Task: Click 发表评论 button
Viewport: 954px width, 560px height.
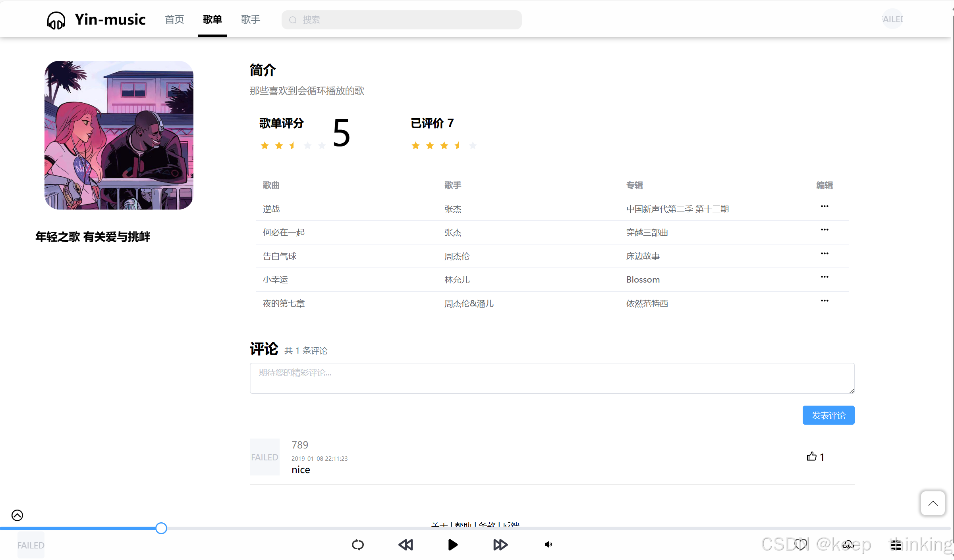Action: coord(828,415)
